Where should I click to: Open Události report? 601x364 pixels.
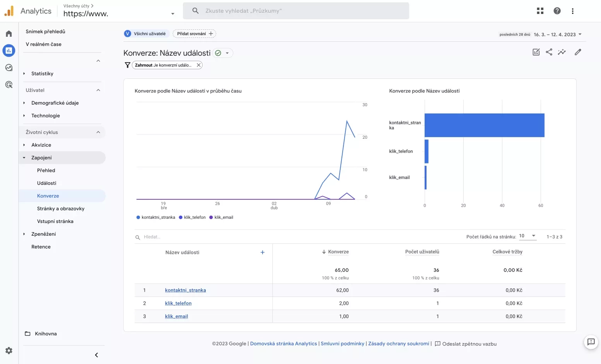pos(47,183)
